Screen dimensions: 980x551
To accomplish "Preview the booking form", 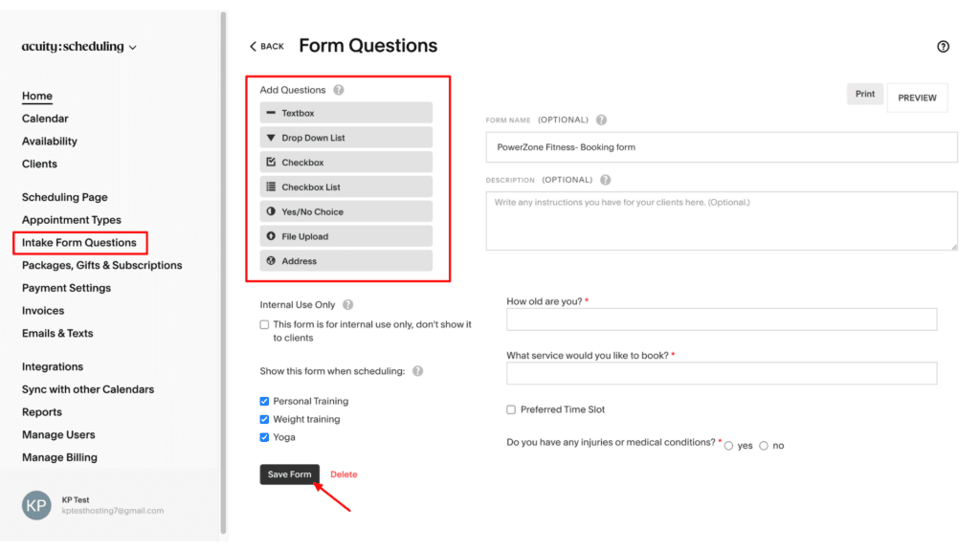I will tap(917, 98).
